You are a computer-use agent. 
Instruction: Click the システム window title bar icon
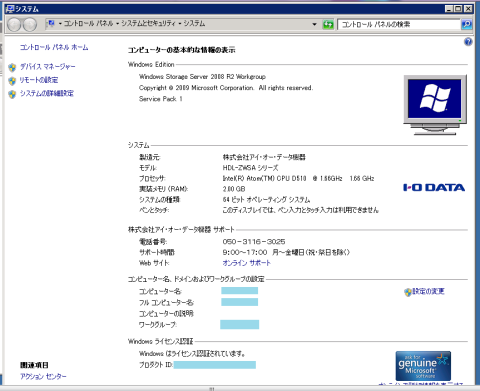[x=10, y=9]
